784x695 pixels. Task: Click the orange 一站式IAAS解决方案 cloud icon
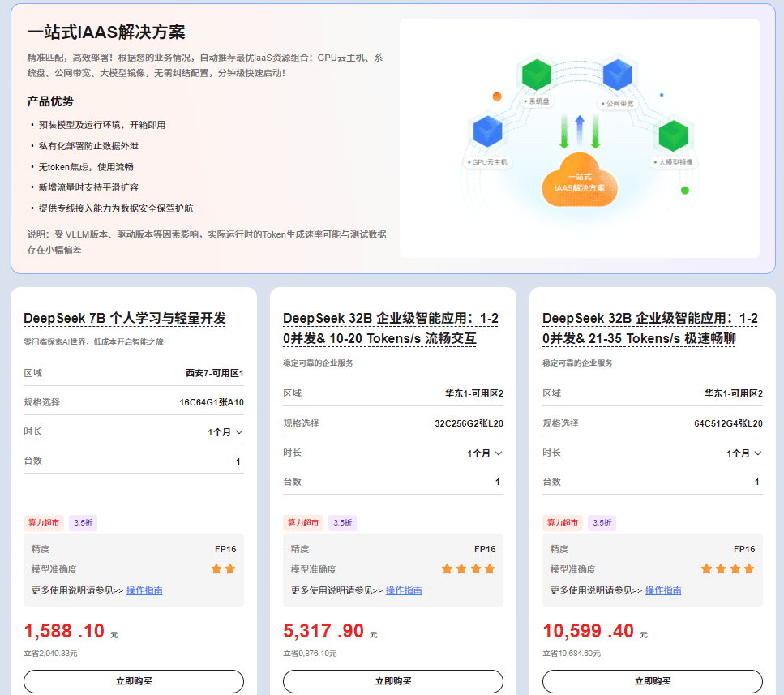pyautogui.click(x=580, y=180)
